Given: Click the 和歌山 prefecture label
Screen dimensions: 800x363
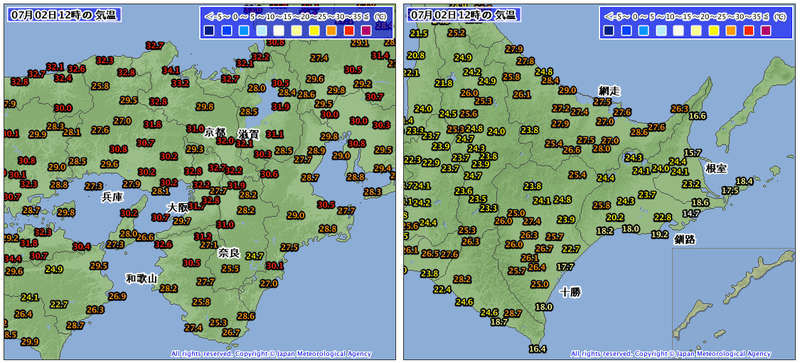Looking at the screenshot, I should [x=142, y=279].
